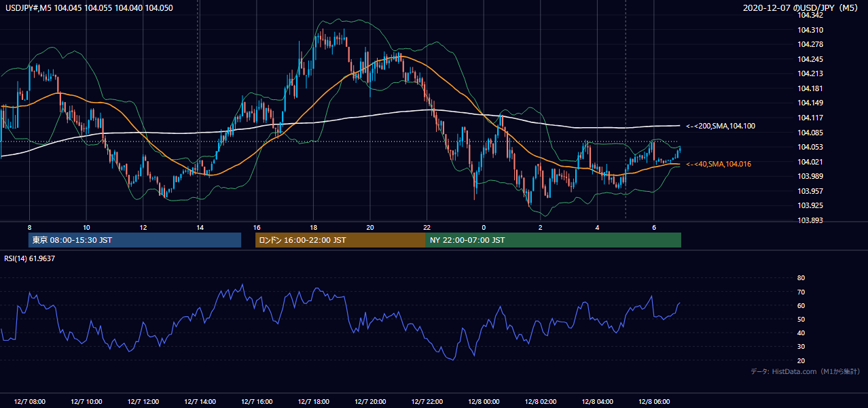This screenshot has width=868, height=408.
Task: Click the 103.957 price axis label
Action: coord(810,191)
